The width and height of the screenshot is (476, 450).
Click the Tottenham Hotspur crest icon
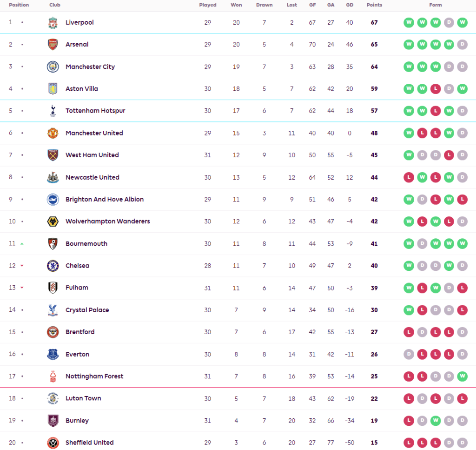(x=53, y=111)
